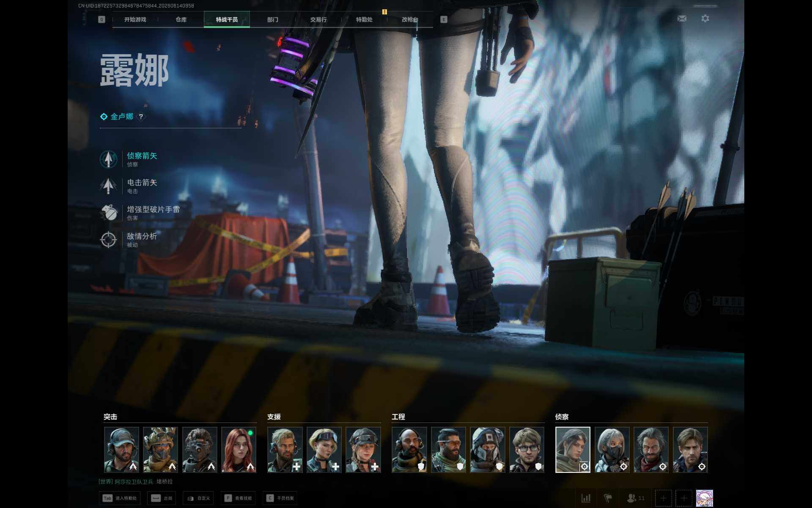Click the 金卢娜 operator name label
Screen dimensions: 812x508
point(122,116)
